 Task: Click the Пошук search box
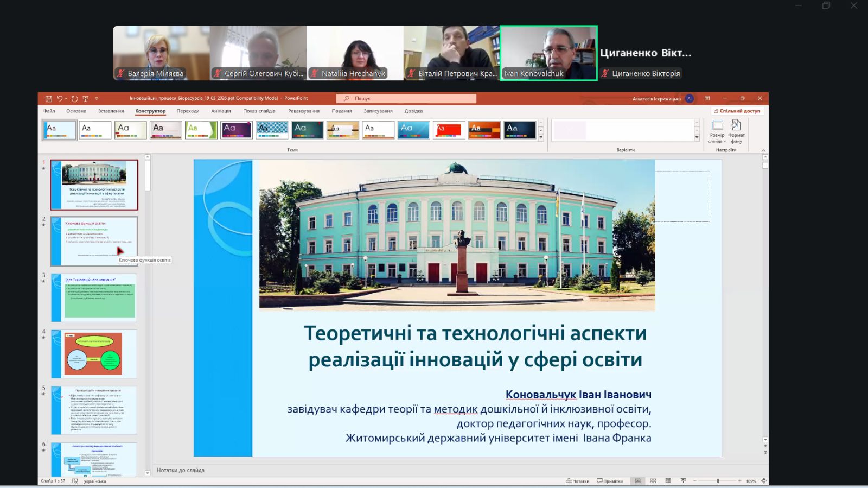point(406,98)
